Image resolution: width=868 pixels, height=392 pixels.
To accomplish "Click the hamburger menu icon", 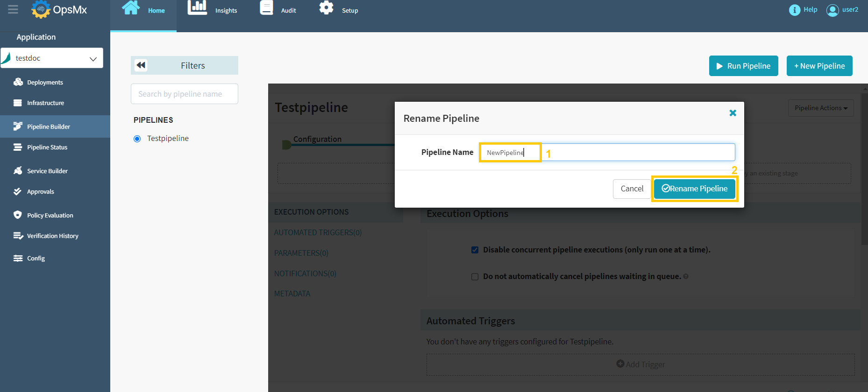I will (x=13, y=9).
